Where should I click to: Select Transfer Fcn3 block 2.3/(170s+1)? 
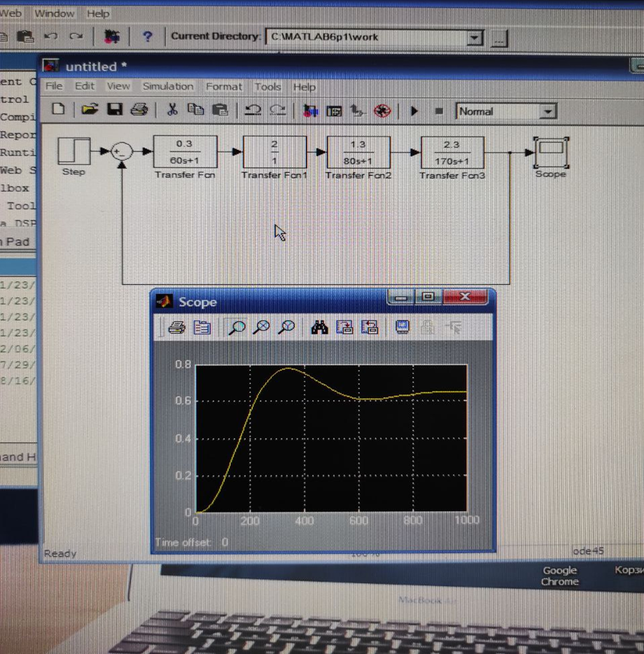(x=452, y=153)
